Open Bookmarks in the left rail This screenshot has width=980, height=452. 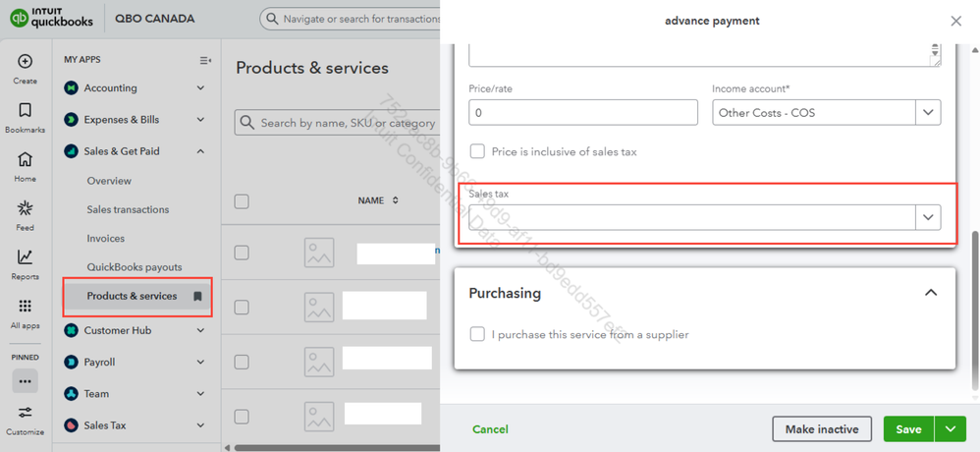25,111
